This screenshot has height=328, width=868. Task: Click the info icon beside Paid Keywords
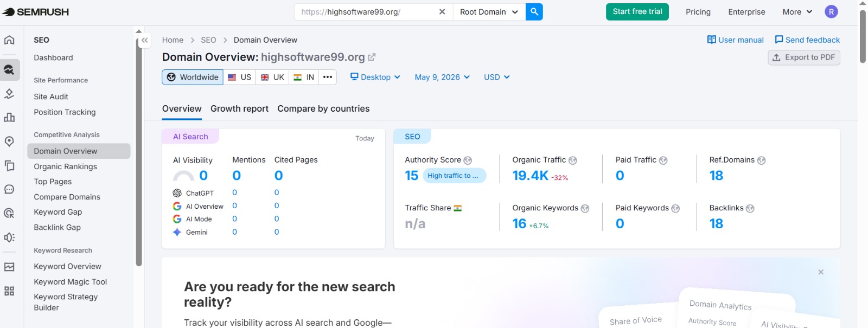click(x=675, y=209)
